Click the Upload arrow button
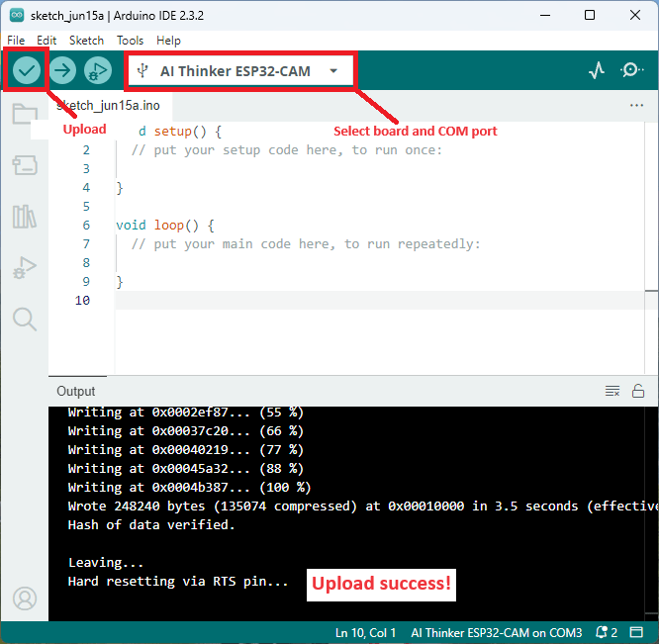The height and width of the screenshot is (644, 659). [x=62, y=70]
